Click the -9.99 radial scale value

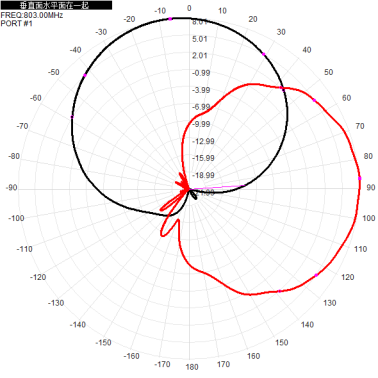click(201, 124)
